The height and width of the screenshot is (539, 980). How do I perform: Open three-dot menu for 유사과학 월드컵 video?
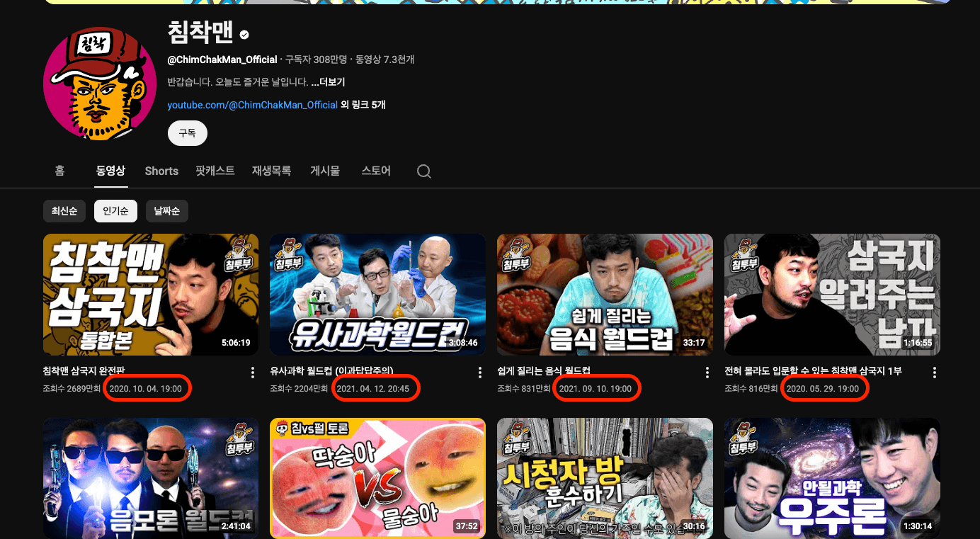click(x=480, y=373)
